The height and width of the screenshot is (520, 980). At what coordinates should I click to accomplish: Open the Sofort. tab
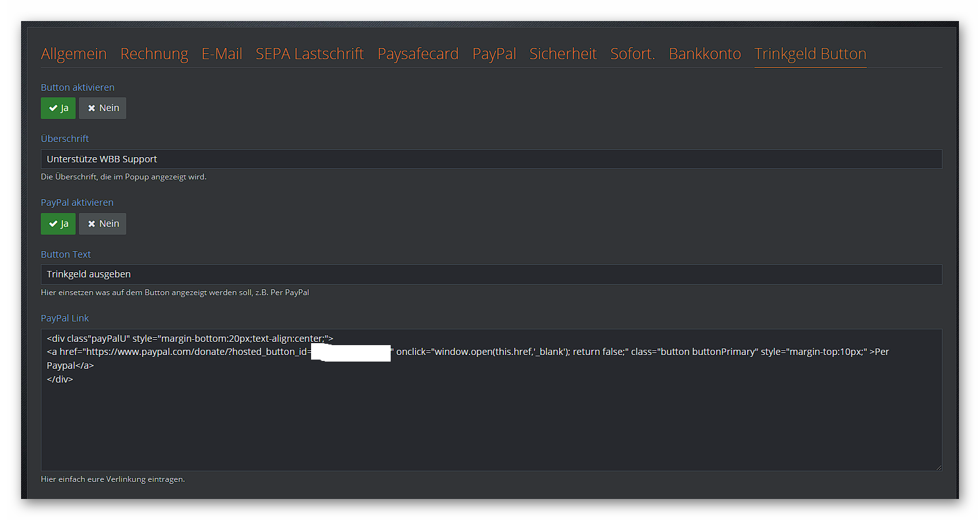pos(632,54)
